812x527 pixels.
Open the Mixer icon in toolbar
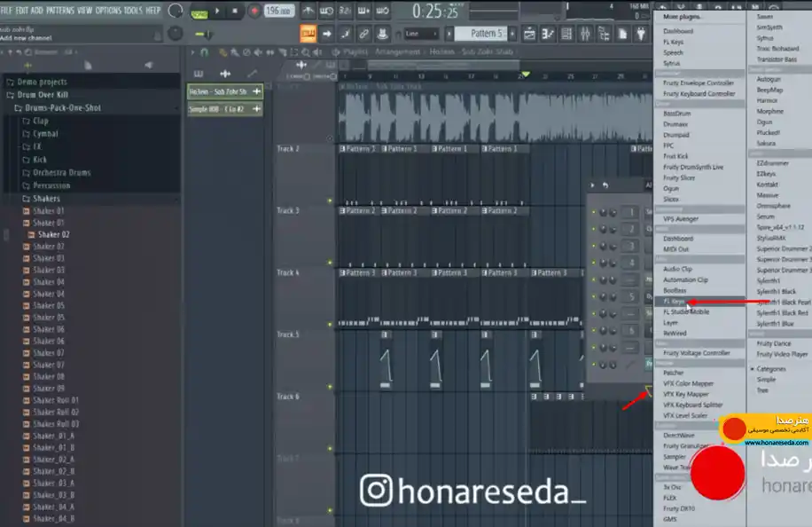tap(585, 35)
